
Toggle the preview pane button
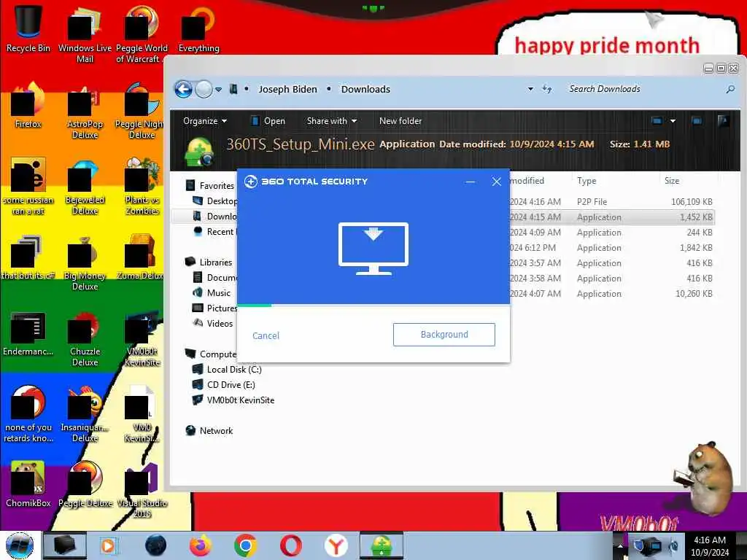click(697, 121)
